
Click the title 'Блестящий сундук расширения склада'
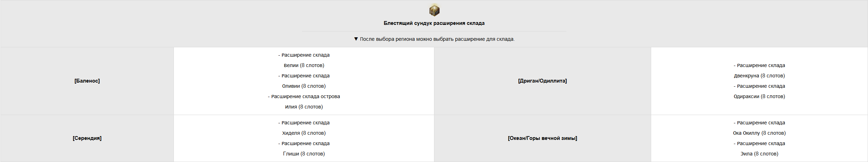tap(434, 23)
